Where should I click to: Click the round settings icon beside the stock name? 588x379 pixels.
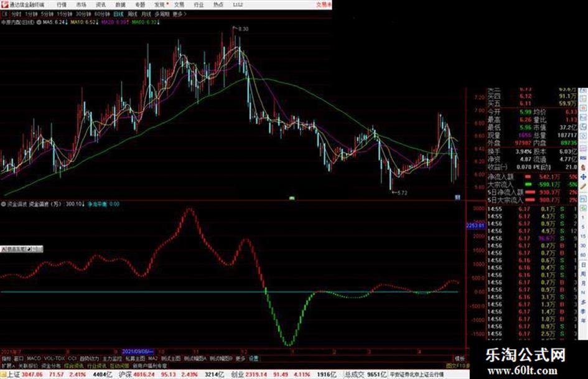coord(39,22)
